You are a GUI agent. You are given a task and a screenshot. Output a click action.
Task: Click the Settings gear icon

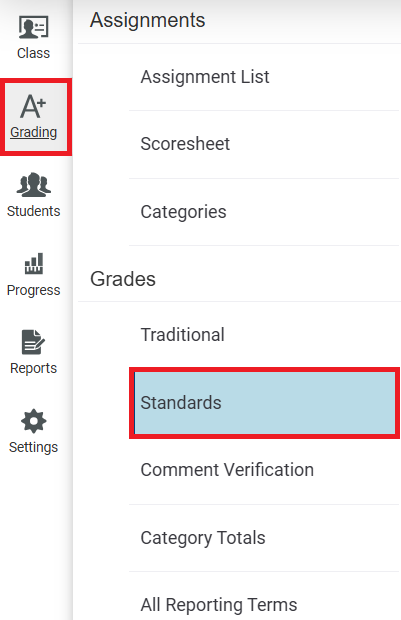tap(34, 421)
